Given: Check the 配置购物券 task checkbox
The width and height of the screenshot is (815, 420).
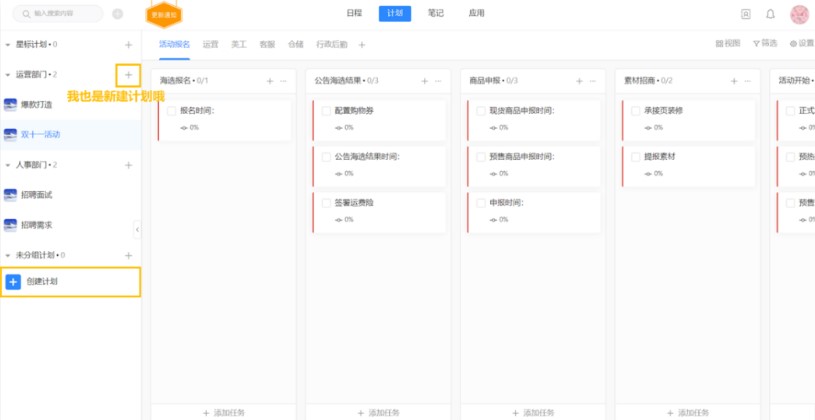Looking at the screenshot, I should point(326,111).
